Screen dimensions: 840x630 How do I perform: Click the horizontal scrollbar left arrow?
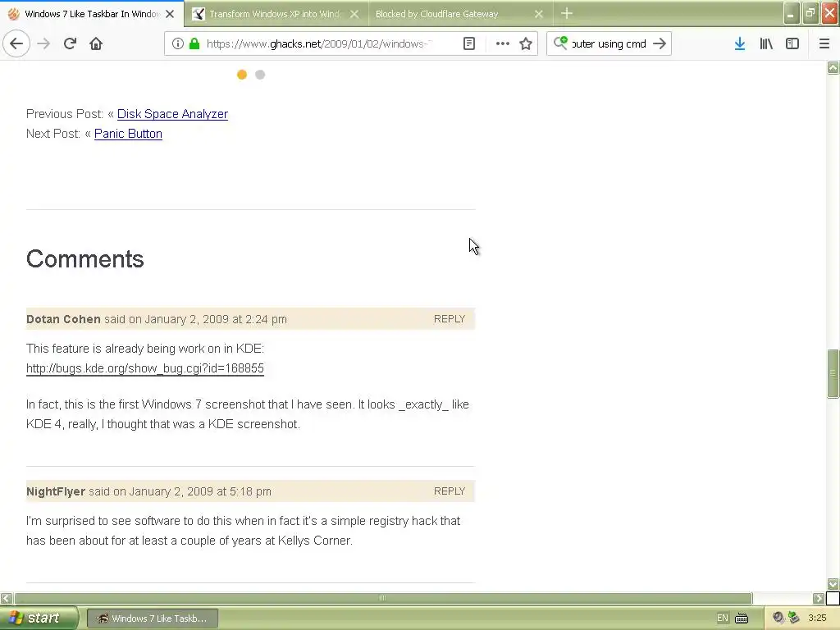coord(7,598)
